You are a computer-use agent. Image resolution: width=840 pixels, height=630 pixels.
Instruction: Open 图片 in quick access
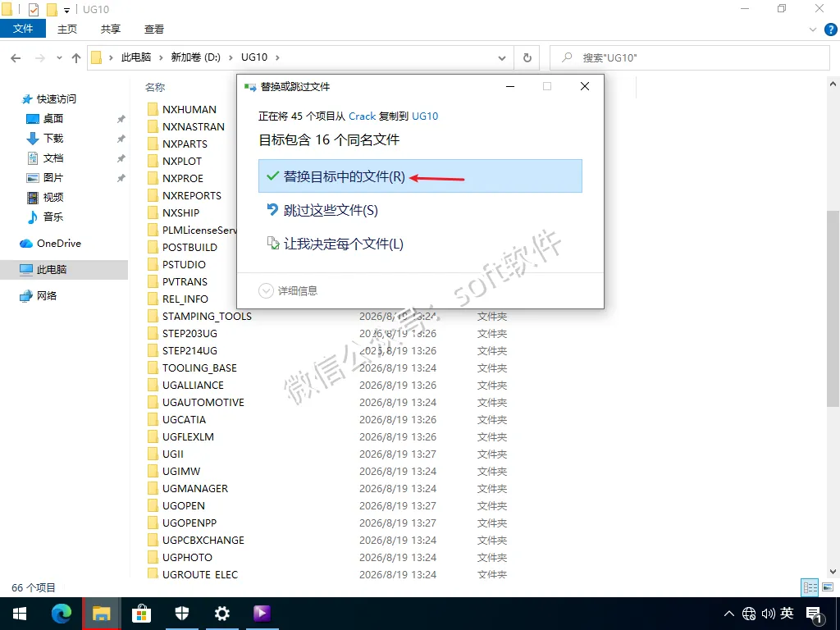[x=53, y=177]
